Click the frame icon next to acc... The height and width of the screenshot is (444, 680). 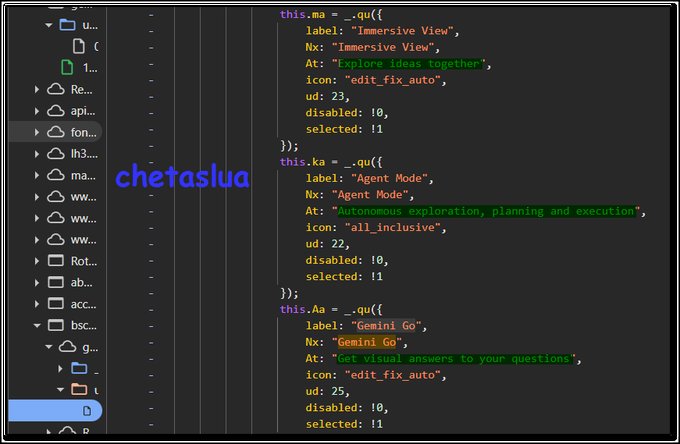(x=56, y=304)
